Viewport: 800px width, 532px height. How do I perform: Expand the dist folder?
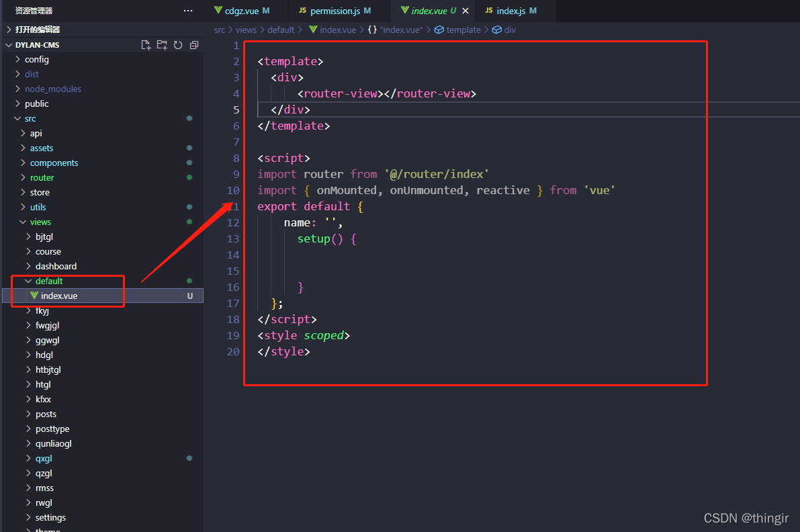point(103,74)
